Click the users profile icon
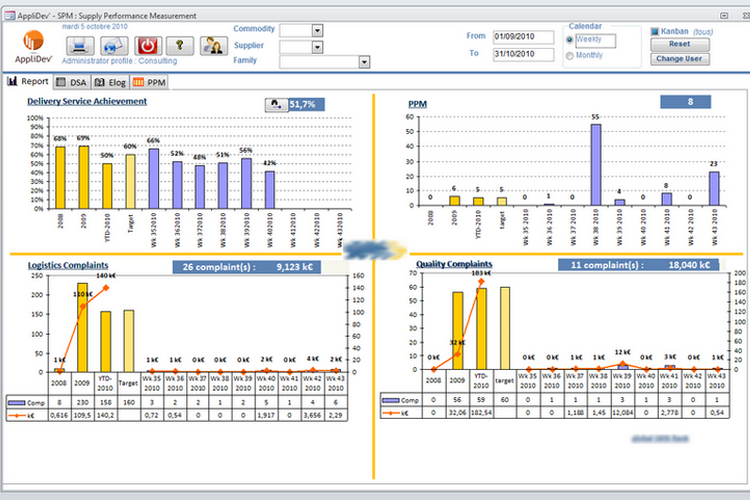Screen dimensions: 750x500 [212, 46]
